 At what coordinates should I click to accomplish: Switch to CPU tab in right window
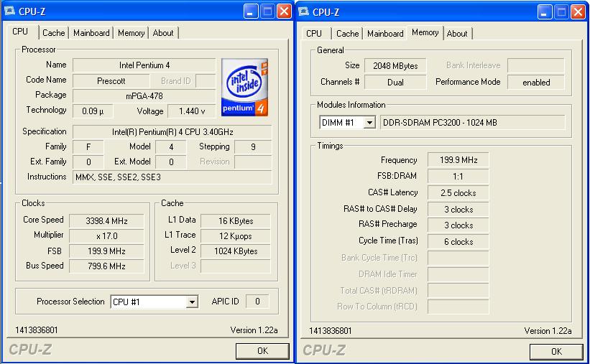pos(314,34)
